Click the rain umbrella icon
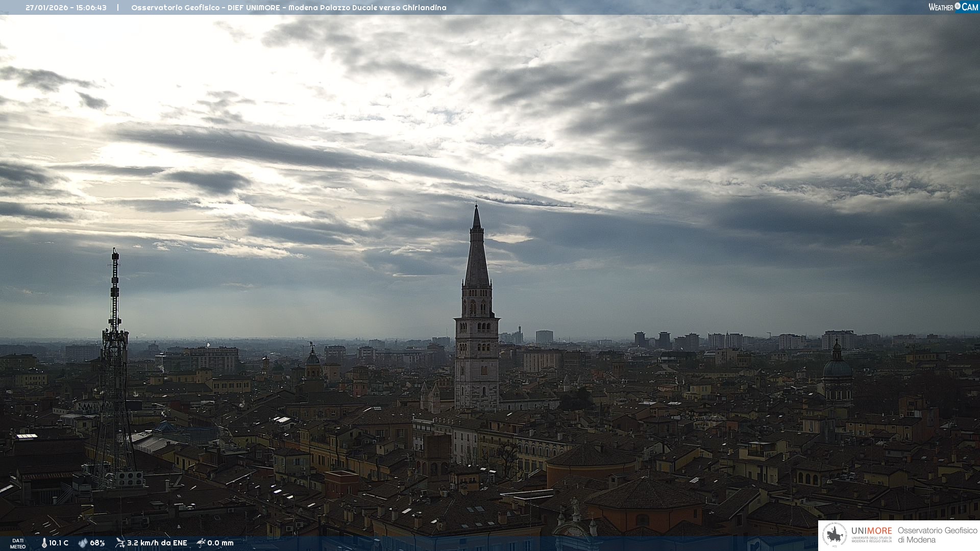This screenshot has width=980, height=551. pos(201,543)
